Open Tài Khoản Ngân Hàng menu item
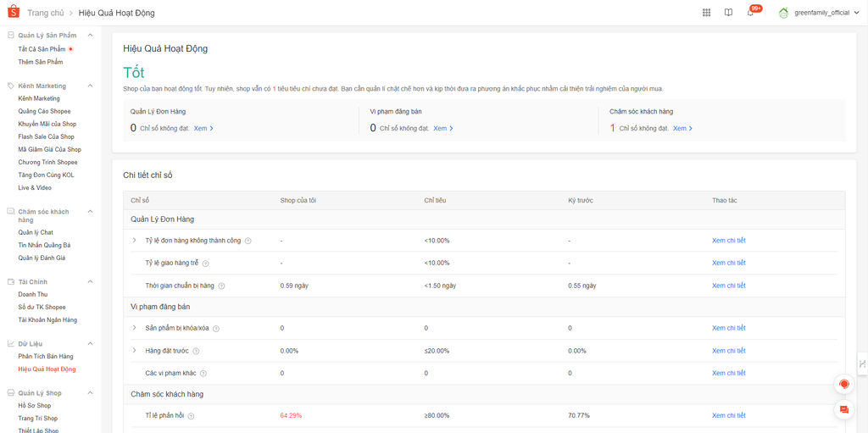Screen dimensions: 868x433 point(47,320)
